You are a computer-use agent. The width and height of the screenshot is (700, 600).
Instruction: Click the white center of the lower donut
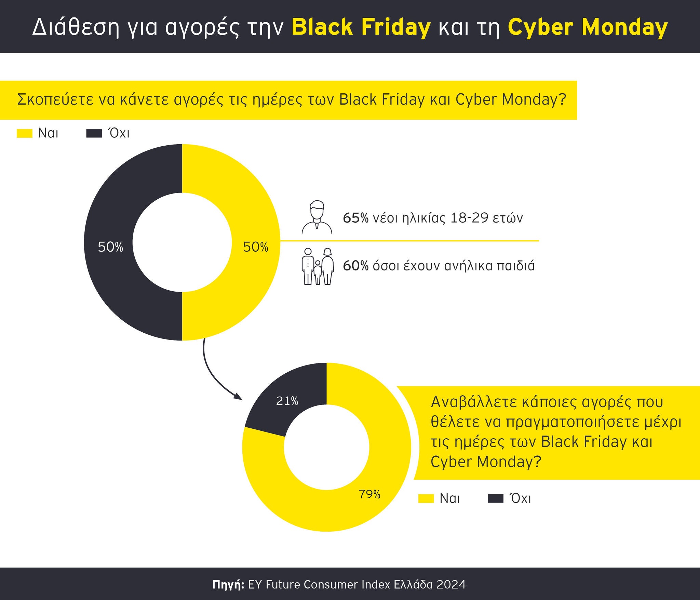(x=326, y=447)
